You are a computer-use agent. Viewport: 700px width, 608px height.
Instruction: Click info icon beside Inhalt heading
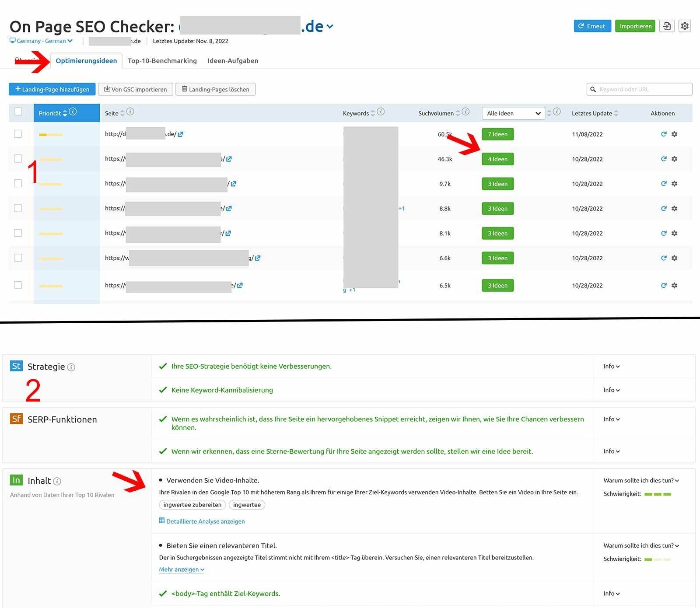tap(57, 481)
